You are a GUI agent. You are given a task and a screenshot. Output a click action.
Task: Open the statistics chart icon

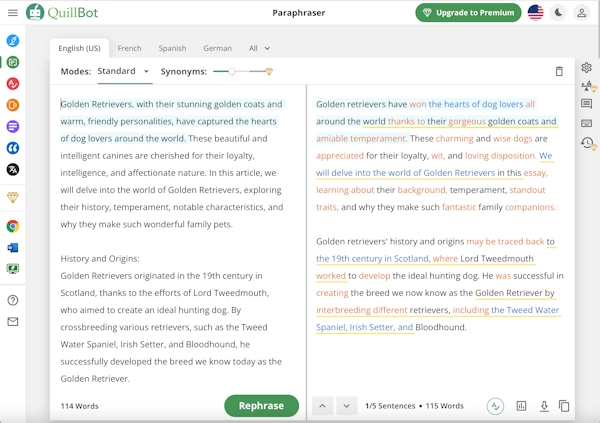point(521,406)
